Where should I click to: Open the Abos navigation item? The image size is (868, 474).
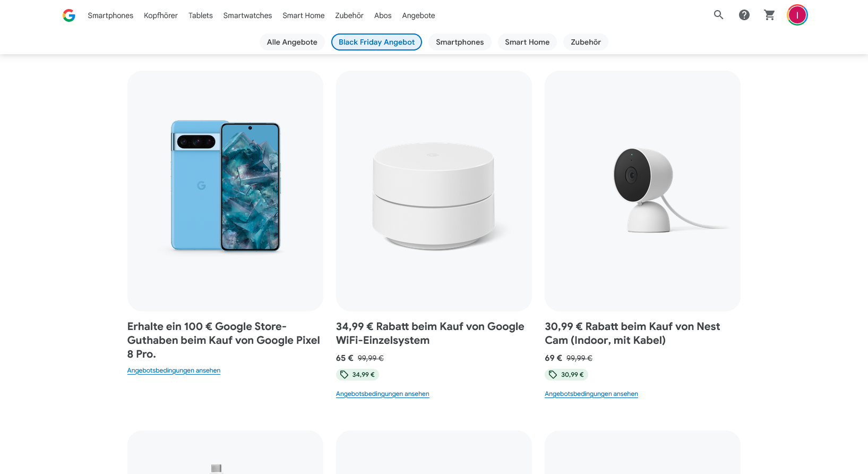383,15
